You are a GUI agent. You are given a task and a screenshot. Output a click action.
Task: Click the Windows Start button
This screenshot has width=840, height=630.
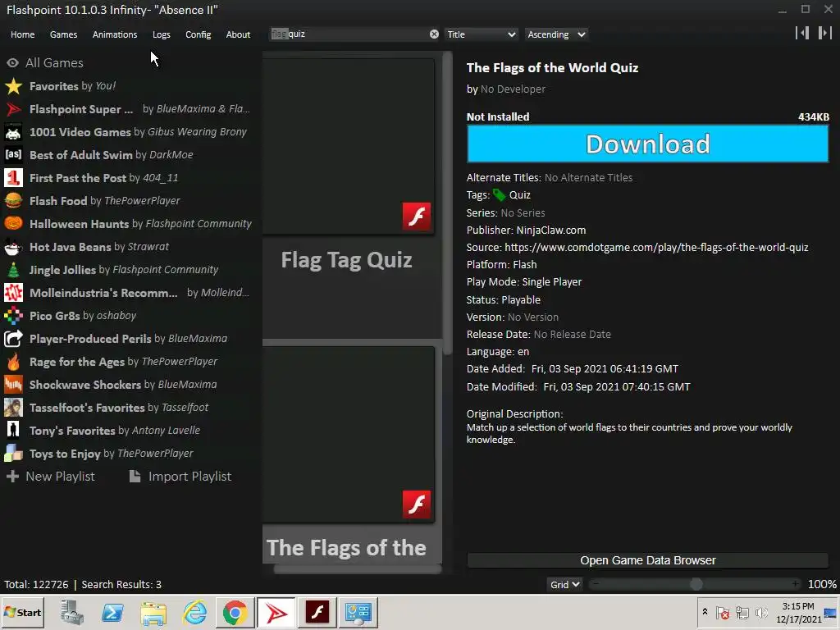[x=22, y=612]
